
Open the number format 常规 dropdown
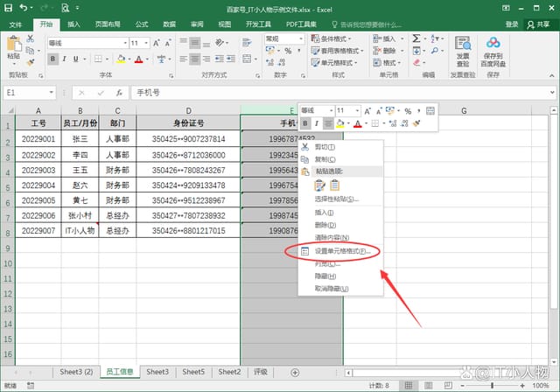(301, 38)
